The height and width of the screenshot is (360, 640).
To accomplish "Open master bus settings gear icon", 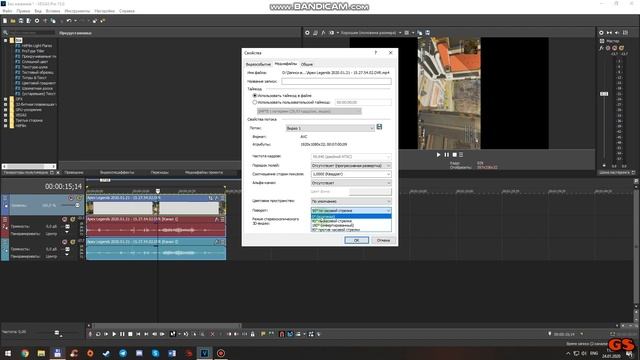I will point(601,33).
